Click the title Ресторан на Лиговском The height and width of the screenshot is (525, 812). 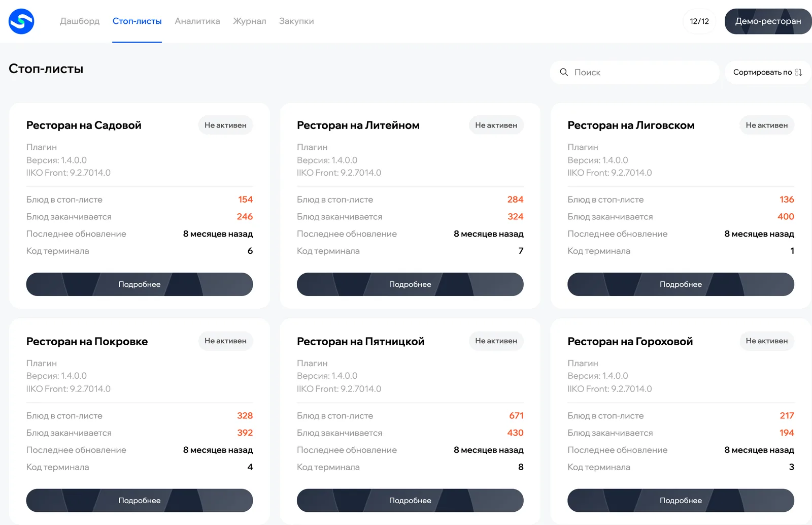(631, 125)
